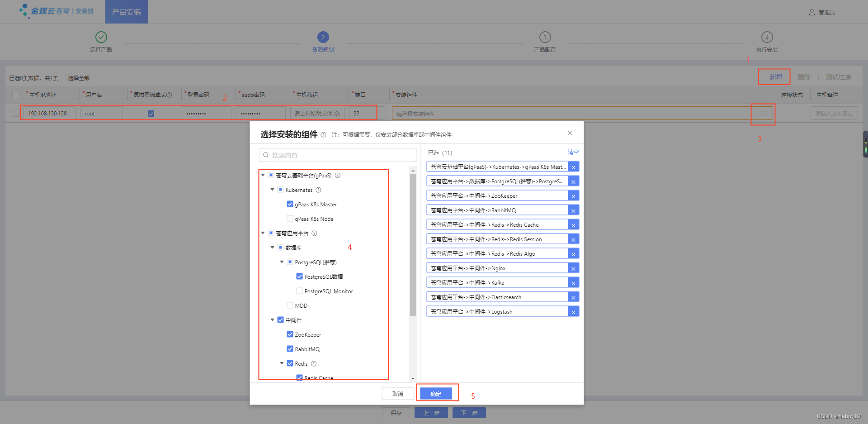Viewport: 868px width, 424px height.
Task: Collapse the Redis node
Action: (282, 363)
